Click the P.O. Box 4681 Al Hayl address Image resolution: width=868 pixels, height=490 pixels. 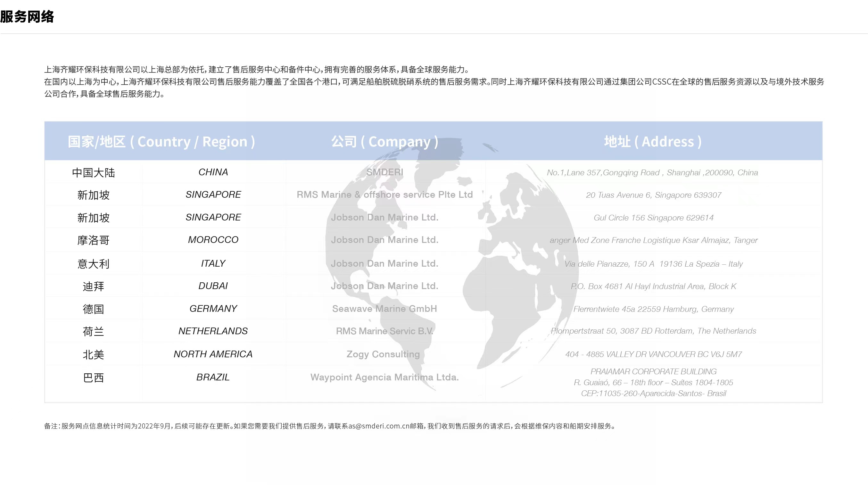[653, 286]
